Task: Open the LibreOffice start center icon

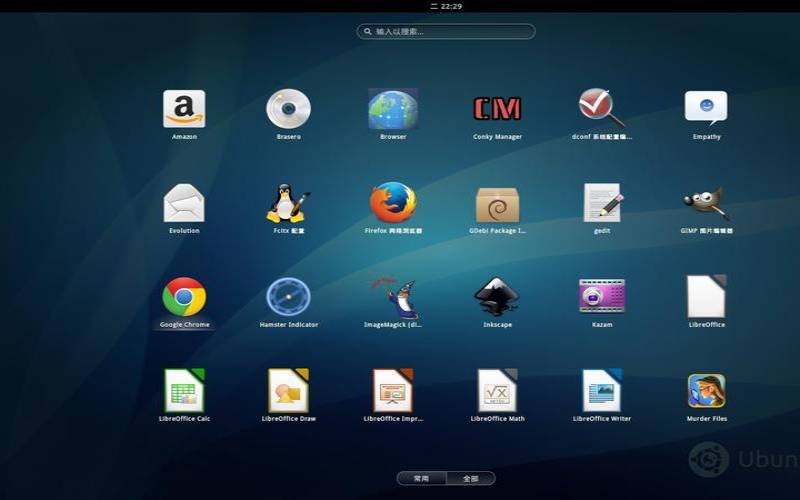Action: tap(707, 296)
